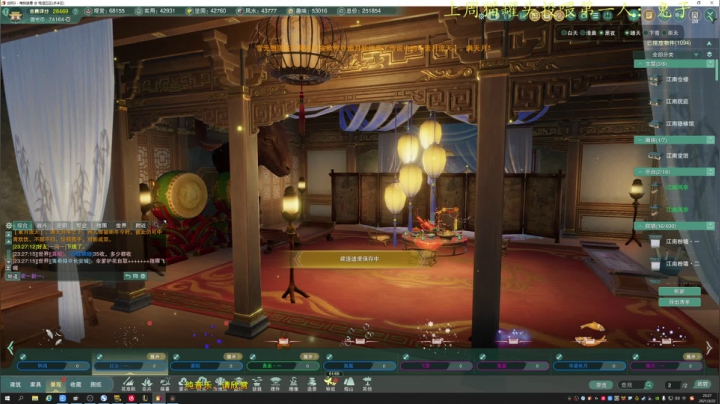Switch to 图纸 blueprint tab
Image resolution: width=720 pixels, height=404 pixels.
[96, 384]
